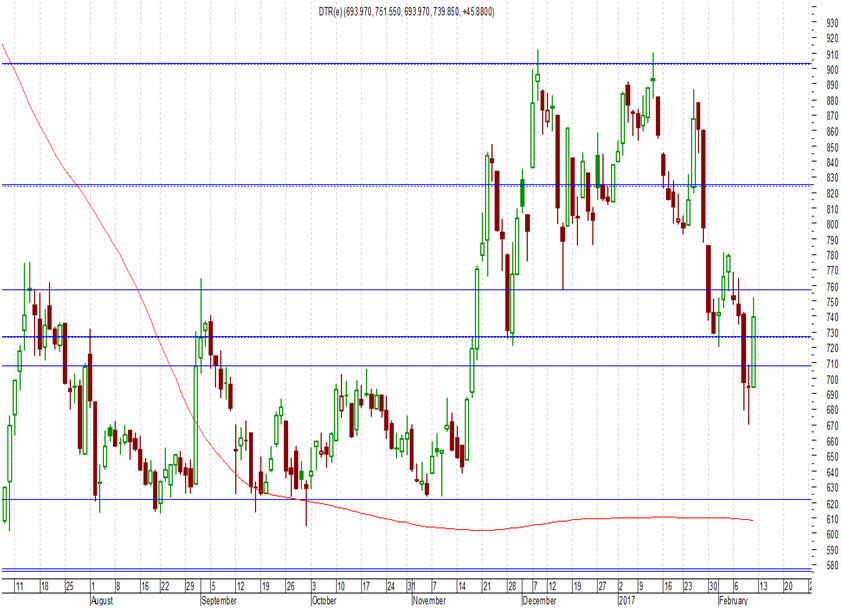
Task: Click the 23 date label on time axis
Action: point(688,586)
